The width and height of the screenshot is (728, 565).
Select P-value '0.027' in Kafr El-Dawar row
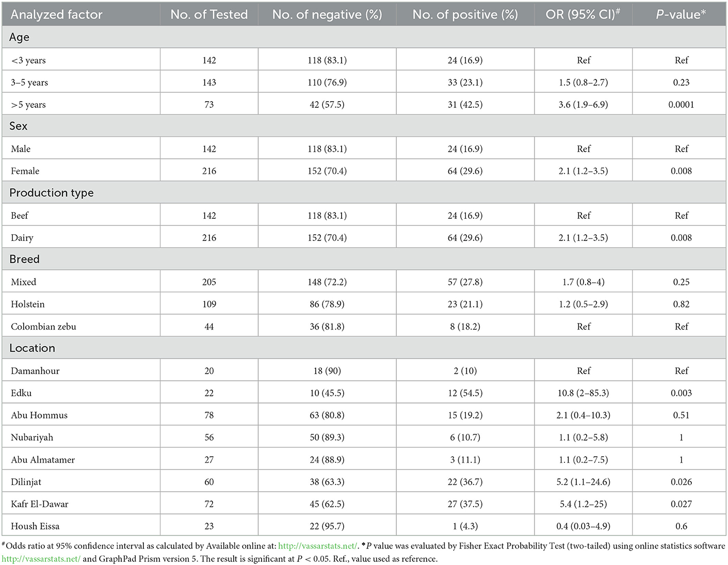681,504
